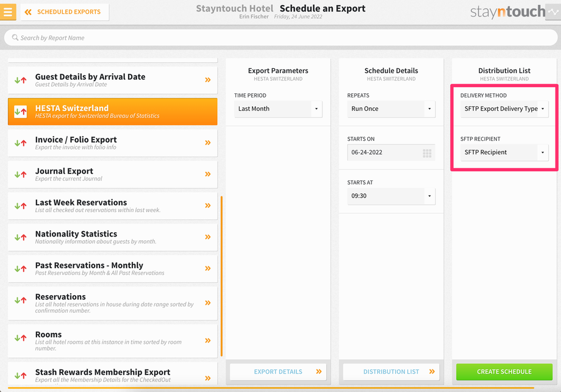Click the chevron on Invoice / Folio Export row
Screen dimensions: 561x392
click(x=208, y=143)
